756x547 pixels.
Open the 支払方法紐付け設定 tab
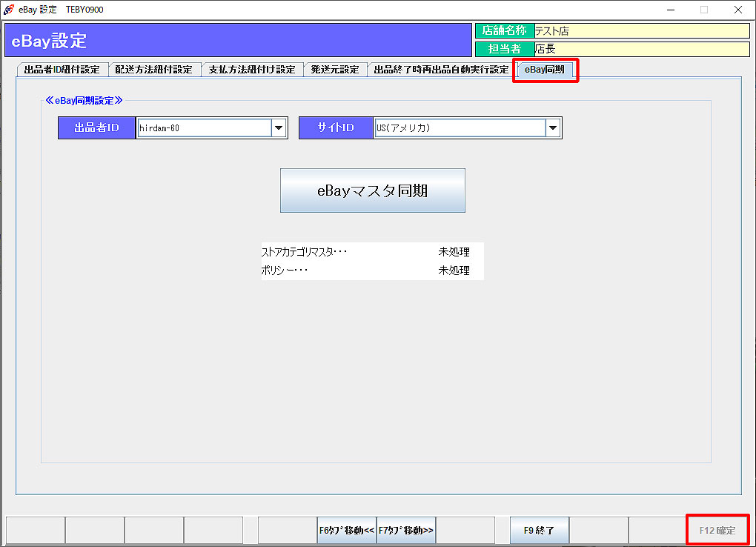(x=252, y=70)
